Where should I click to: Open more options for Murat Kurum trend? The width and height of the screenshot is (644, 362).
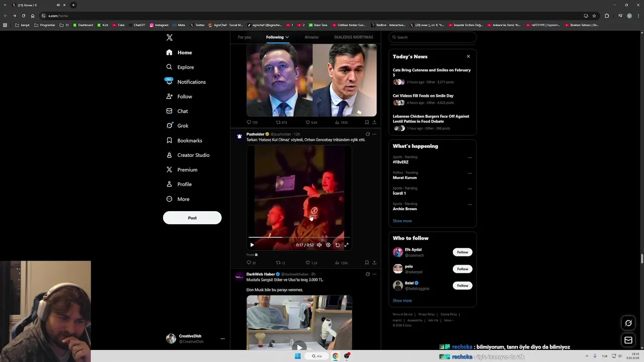pos(470,173)
